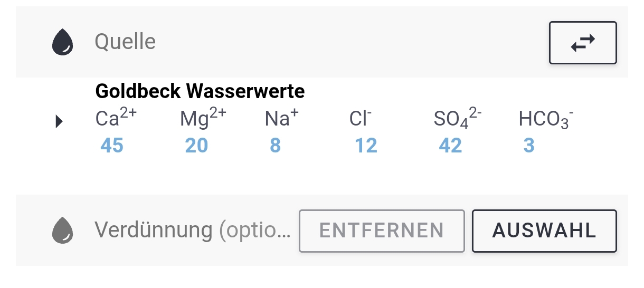Click the Verdünnung (optional) label

pyautogui.click(x=193, y=230)
